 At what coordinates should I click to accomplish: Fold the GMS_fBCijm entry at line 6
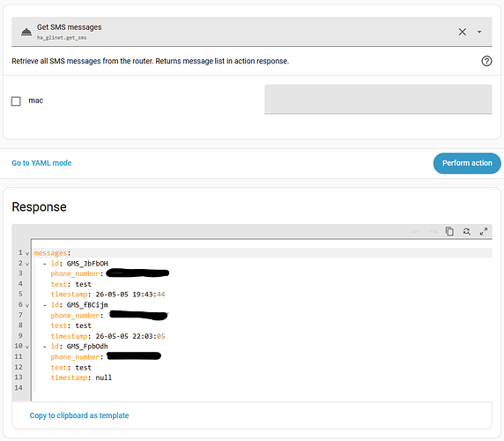27,305
